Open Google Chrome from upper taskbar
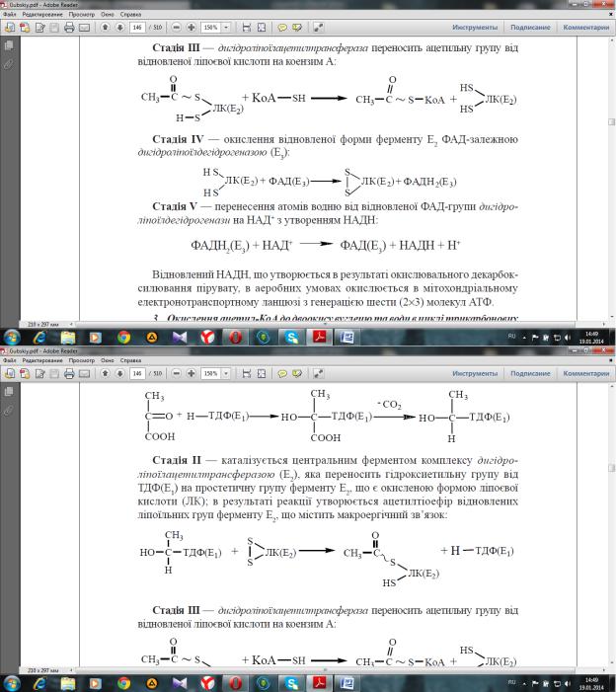Screen dimensions: 616x692 point(124,338)
